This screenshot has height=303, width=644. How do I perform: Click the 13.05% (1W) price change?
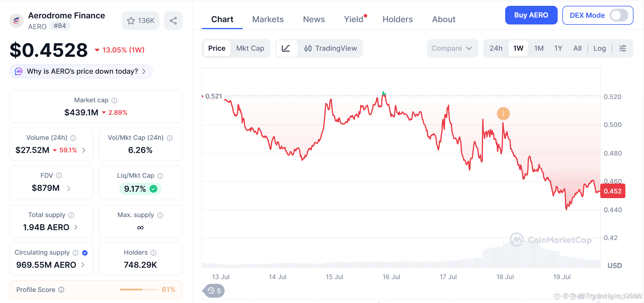[120, 50]
